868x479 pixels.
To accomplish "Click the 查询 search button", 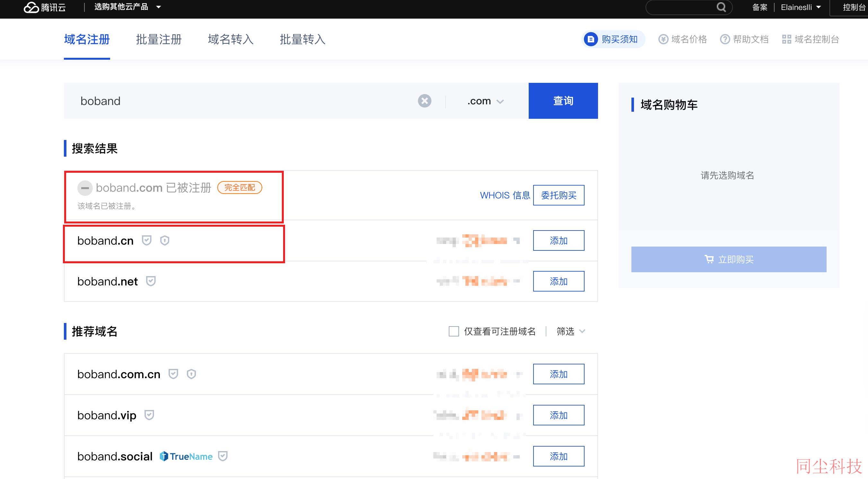I will coord(563,101).
